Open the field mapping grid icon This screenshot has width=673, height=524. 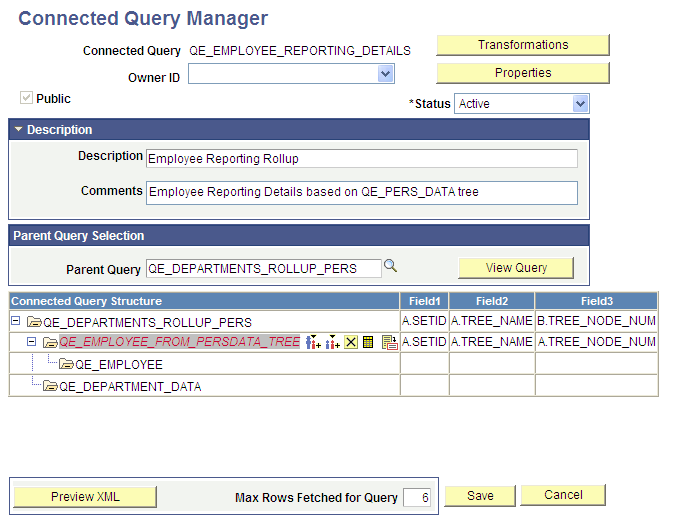[x=368, y=342]
